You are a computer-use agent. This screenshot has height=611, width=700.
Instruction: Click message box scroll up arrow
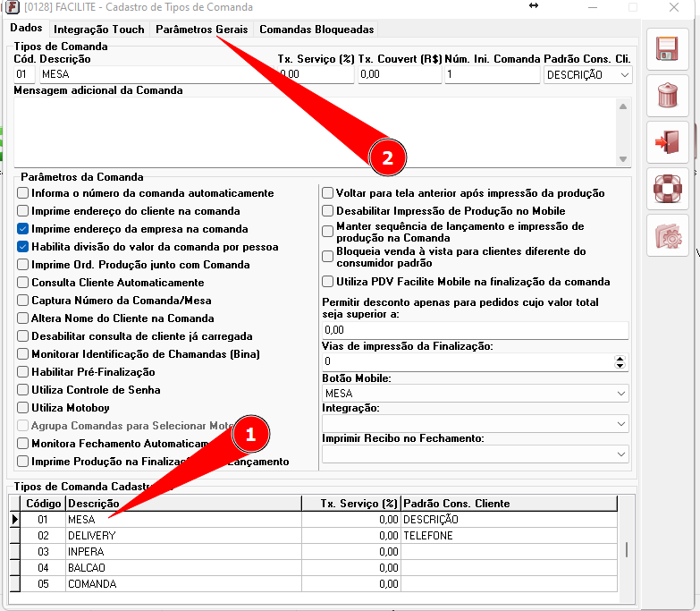pos(623,106)
